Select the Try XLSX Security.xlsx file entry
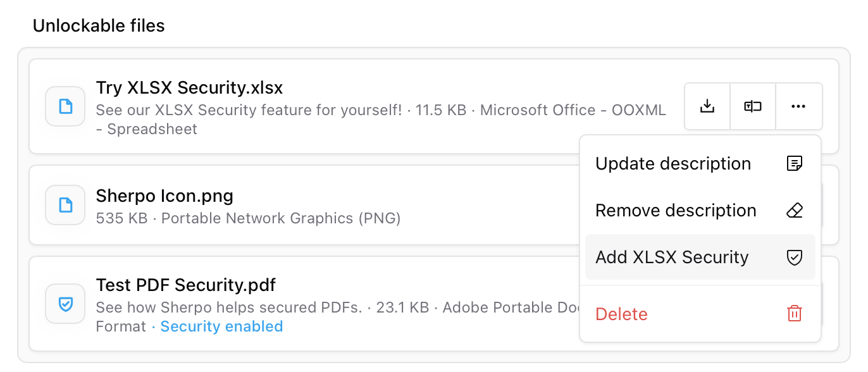Viewport: 868px width, 372px height. tap(316, 106)
